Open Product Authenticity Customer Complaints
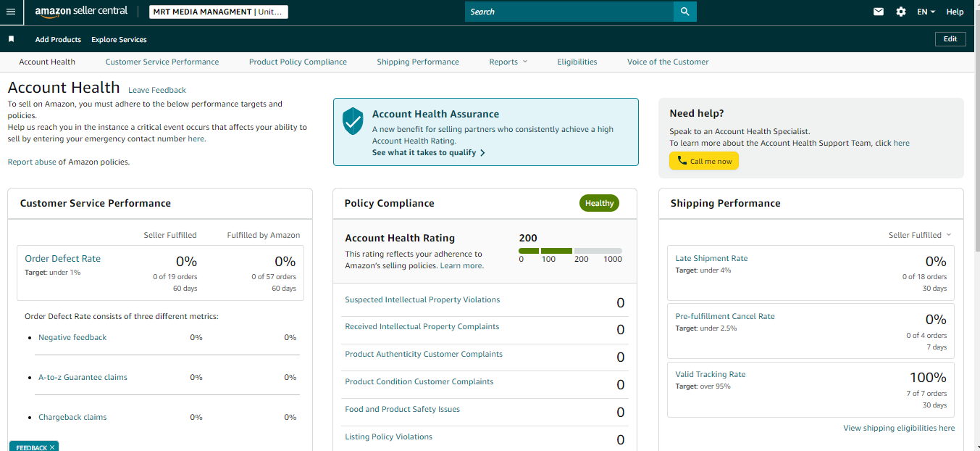Screen dimensions: 980x451 424,354
